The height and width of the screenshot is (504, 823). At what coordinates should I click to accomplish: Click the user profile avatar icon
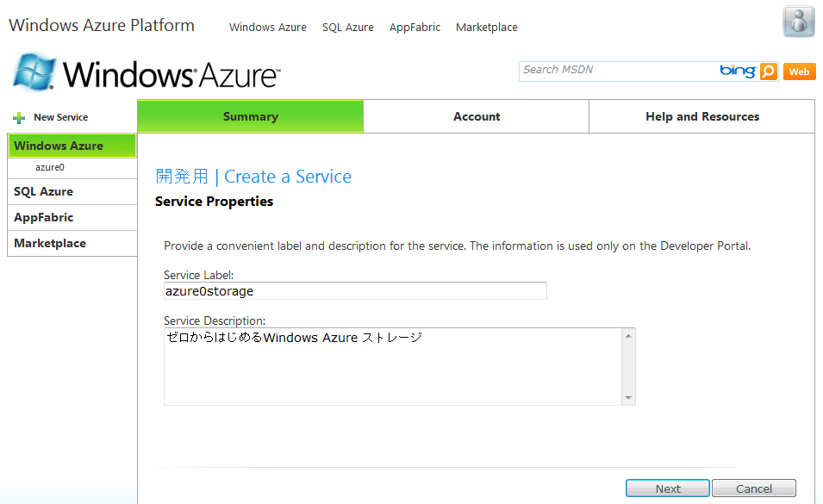[x=798, y=22]
